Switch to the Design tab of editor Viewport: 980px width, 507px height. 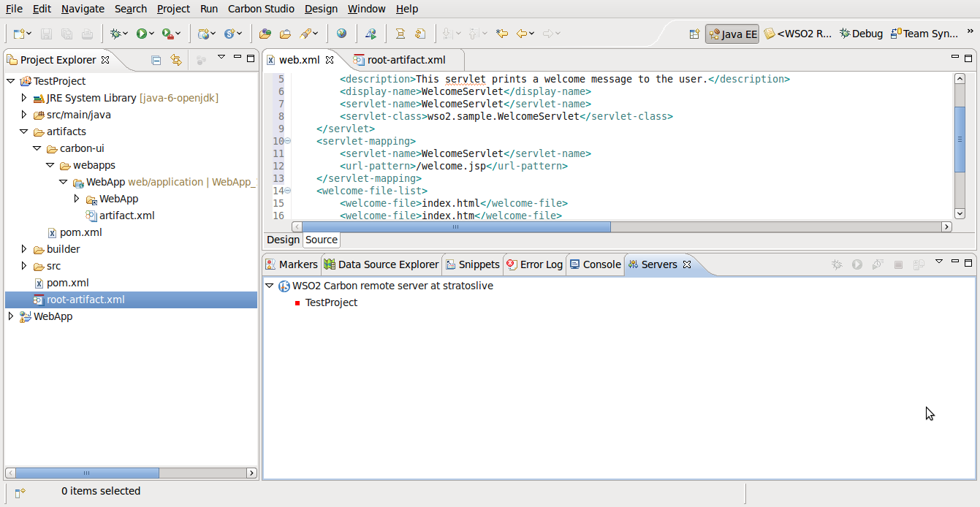pos(283,240)
